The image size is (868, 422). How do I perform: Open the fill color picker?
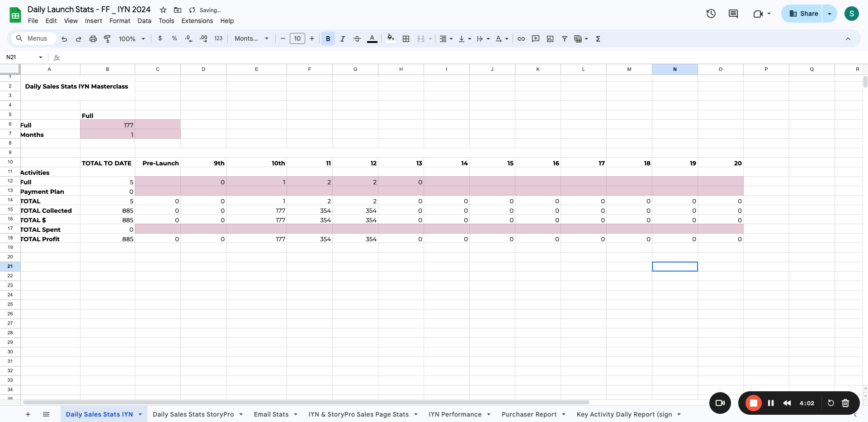point(391,38)
